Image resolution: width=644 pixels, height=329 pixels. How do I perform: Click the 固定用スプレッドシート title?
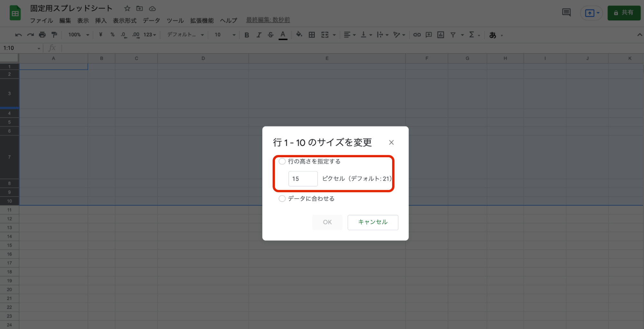(x=71, y=8)
